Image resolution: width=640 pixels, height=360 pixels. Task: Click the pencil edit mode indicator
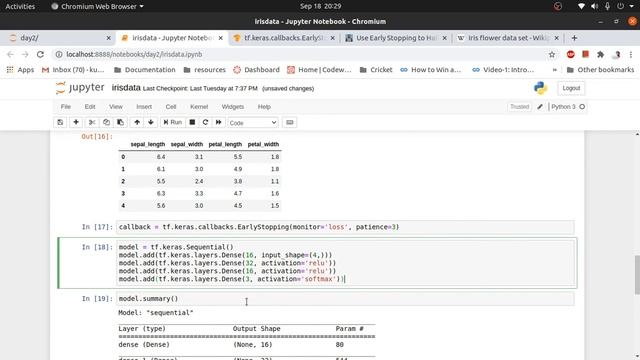pos(540,107)
